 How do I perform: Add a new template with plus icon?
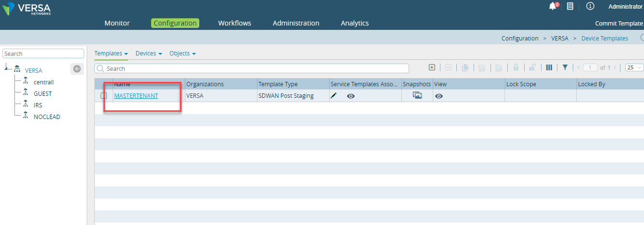432,67
